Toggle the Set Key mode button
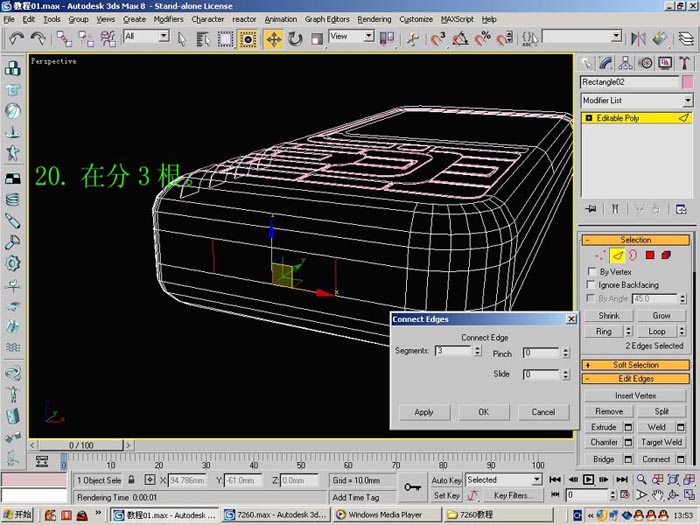 [446, 496]
